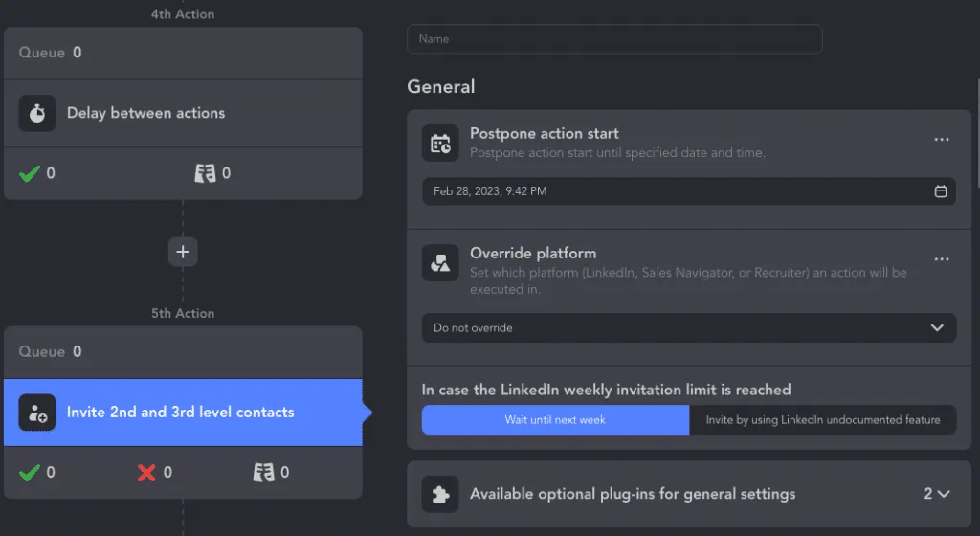The image size is (980, 536).
Task: Click the Override platform shapes icon
Action: (440, 263)
